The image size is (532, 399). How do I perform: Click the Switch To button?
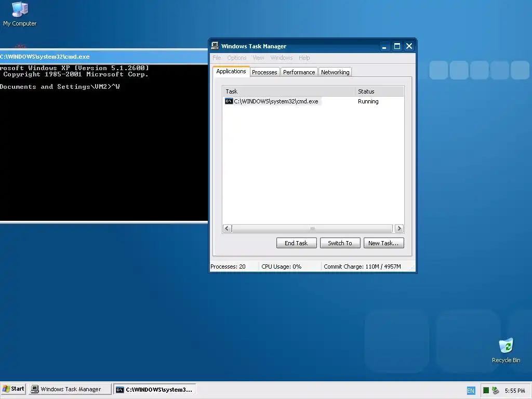click(x=340, y=243)
